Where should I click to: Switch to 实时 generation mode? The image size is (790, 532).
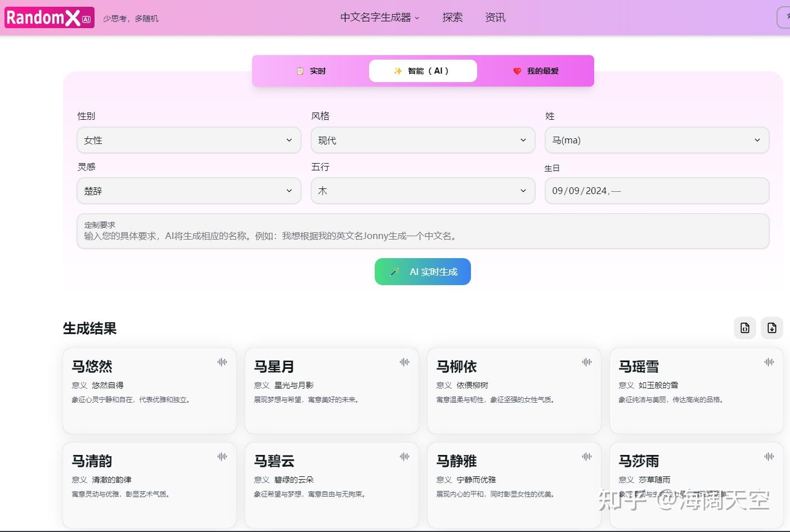click(x=311, y=71)
